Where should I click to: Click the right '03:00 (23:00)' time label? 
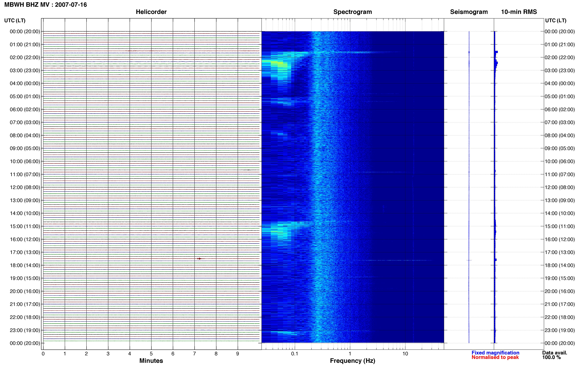coord(560,71)
